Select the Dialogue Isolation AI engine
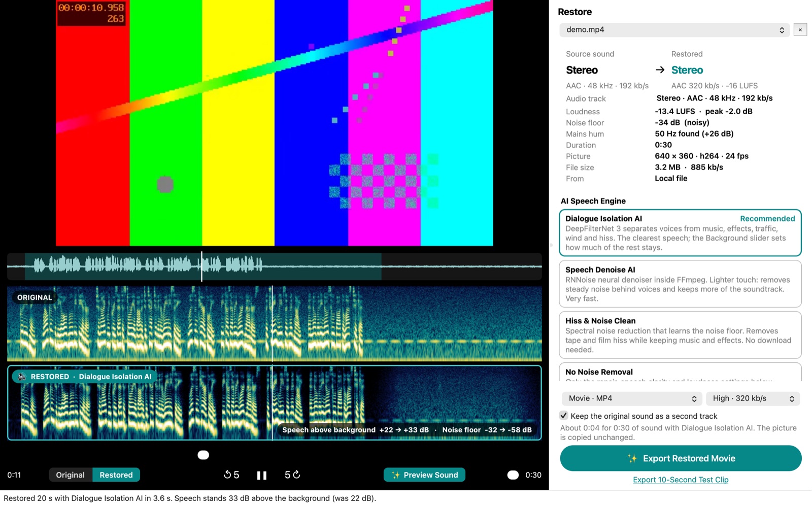This screenshot has height=506, width=812. click(680, 233)
